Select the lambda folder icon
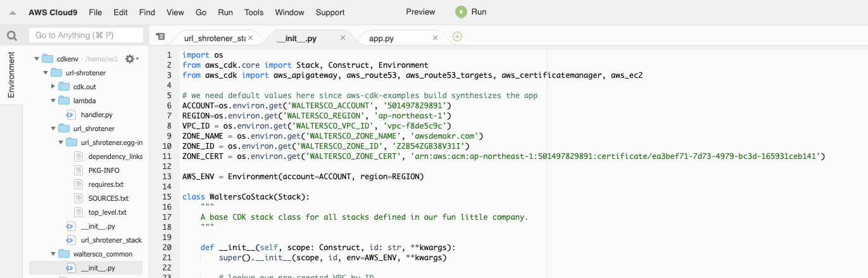This screenshot has width=868, height=278. pyautogui.click(x=63, y=101)
